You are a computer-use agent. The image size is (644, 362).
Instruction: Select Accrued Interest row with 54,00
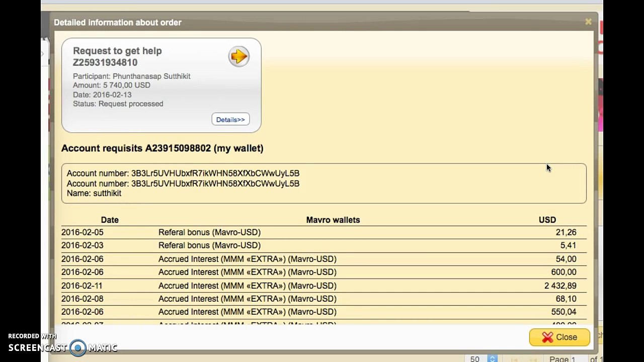coord(324,259)
